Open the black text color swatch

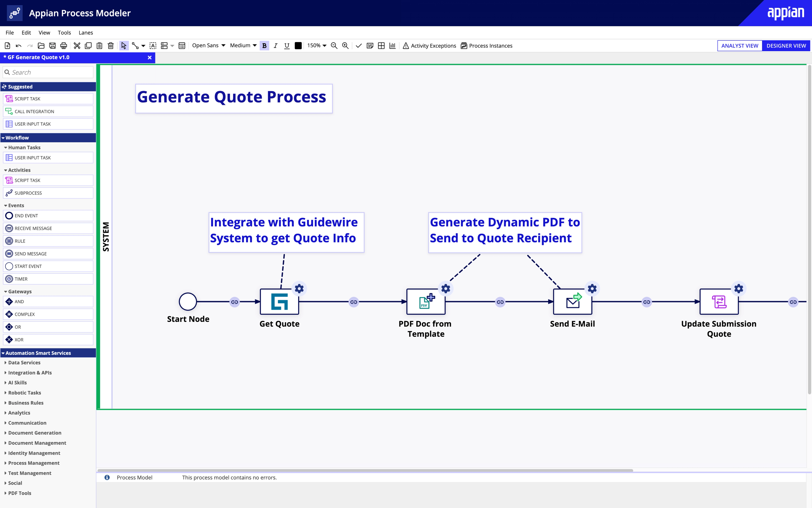pyautogui.click(x=298, y=46)
